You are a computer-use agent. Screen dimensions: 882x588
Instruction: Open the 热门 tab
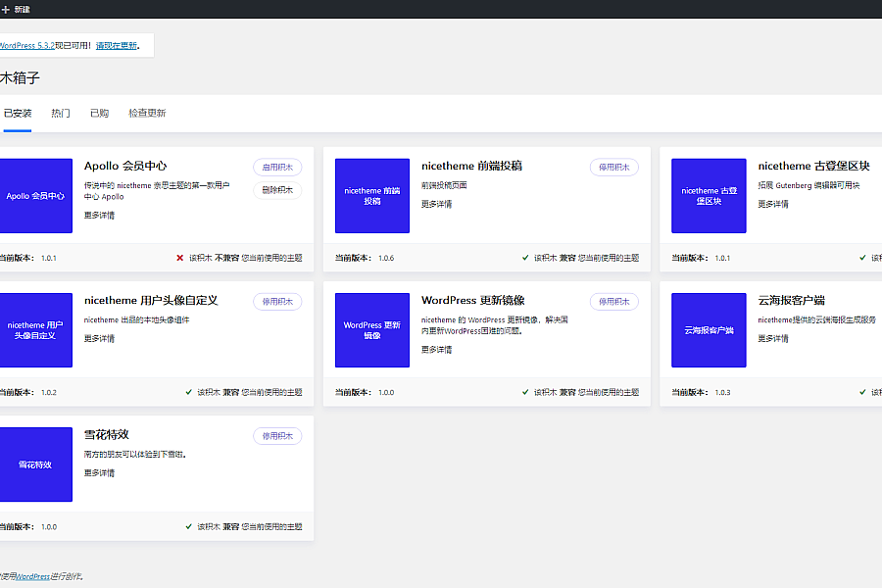(61, 113)
